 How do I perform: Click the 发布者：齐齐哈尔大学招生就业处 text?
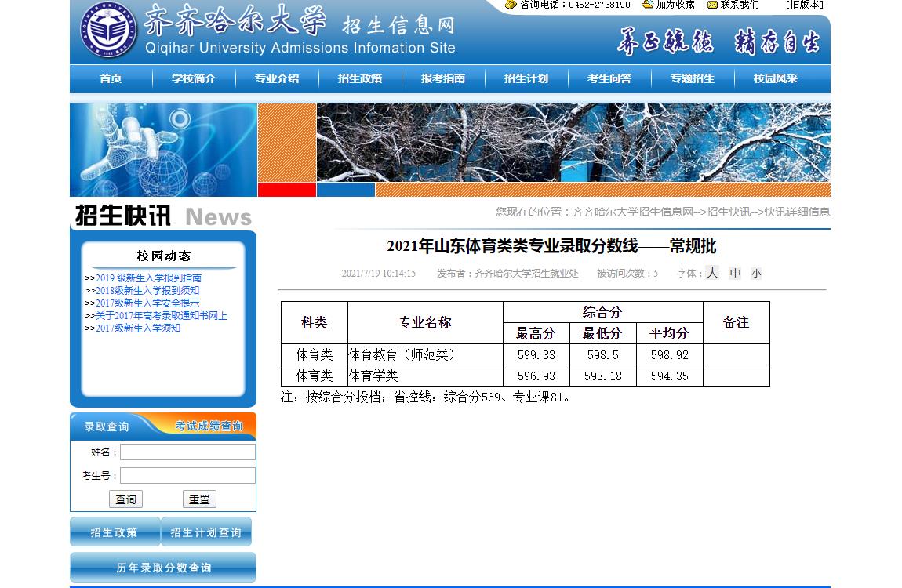coord(507,274)
